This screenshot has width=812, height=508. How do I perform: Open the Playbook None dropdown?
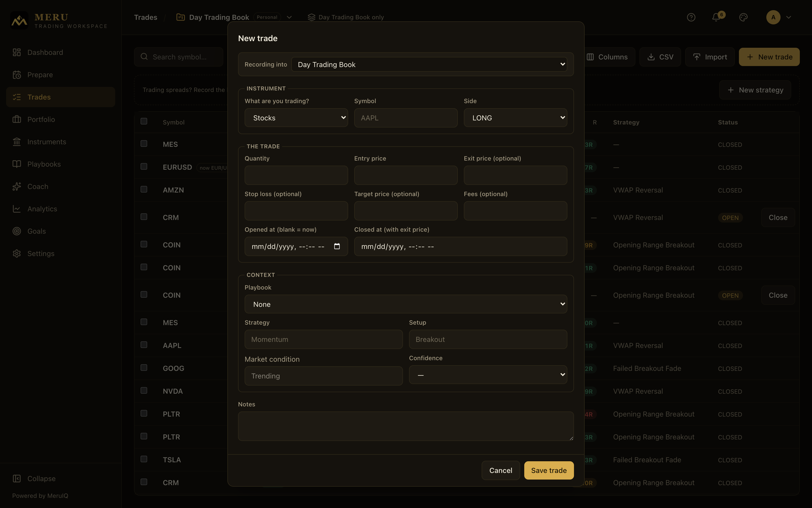tap(406, 304)
